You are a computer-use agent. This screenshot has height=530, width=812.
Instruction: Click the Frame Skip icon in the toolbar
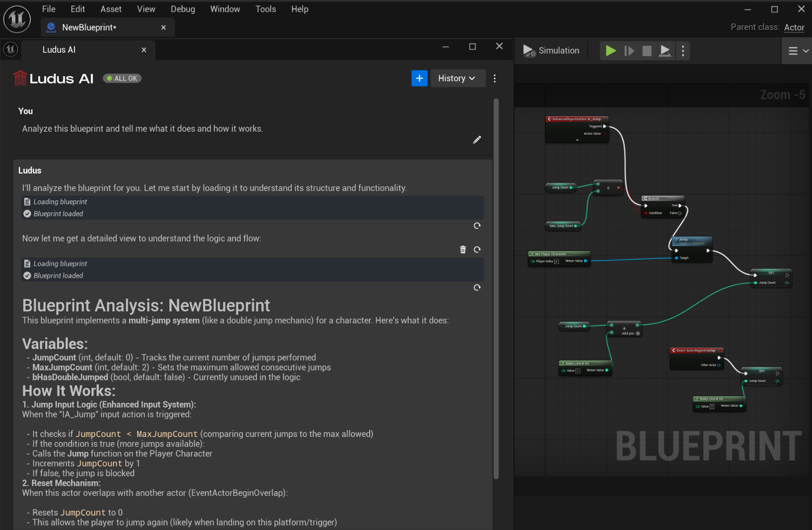629,50
